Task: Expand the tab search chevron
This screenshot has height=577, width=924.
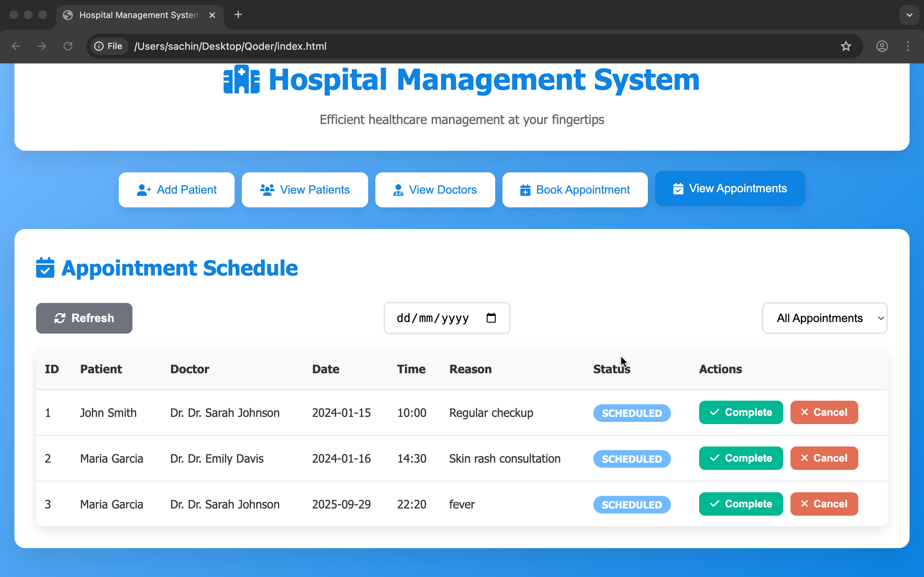Action: [909, 15]
